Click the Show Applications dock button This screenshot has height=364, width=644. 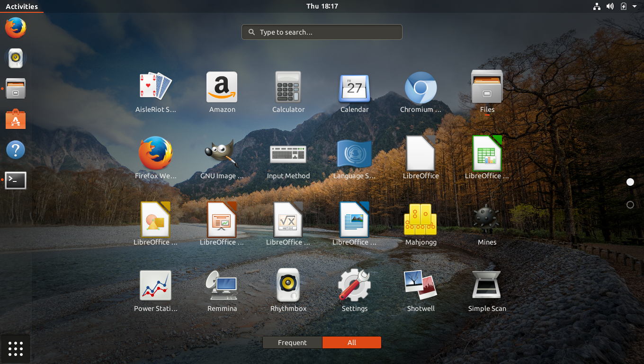coord(16,349)
